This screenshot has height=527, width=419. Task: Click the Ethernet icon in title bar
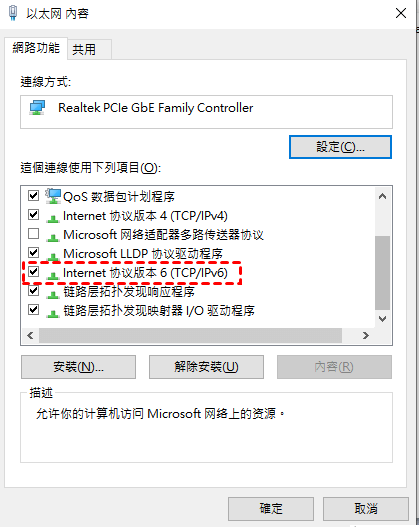[13, 13]
